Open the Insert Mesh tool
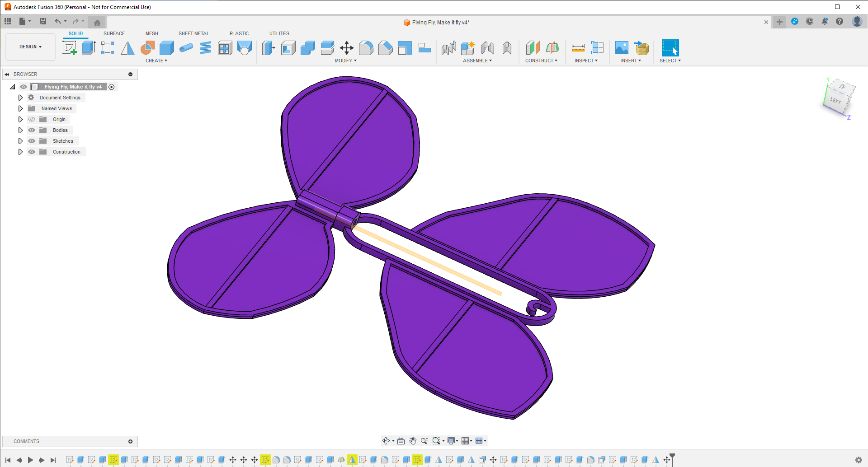This screenshot has height=467, width=868. pos(642,48)
